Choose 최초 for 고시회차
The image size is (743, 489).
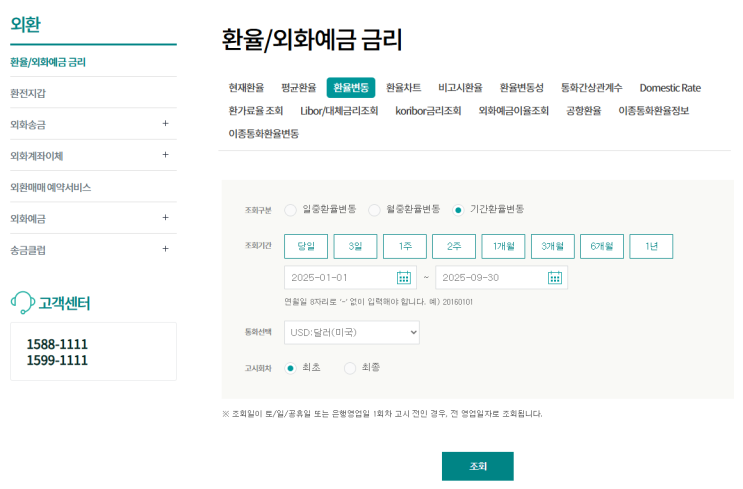[290, 368]
